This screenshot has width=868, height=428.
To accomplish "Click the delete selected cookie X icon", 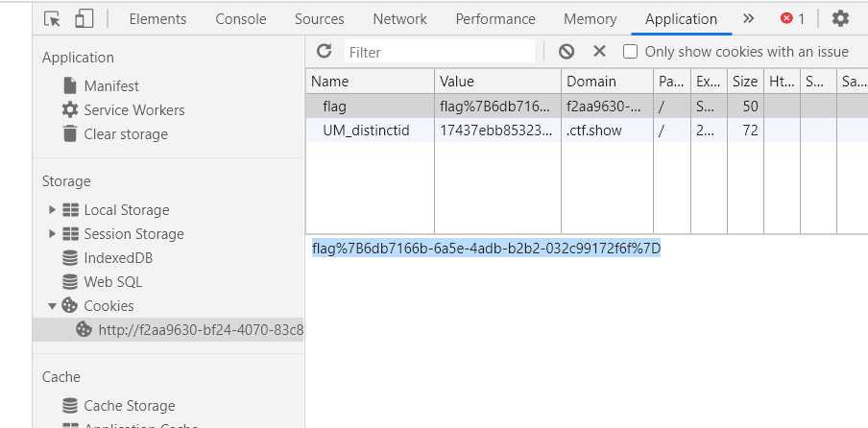I will [599, 52].
